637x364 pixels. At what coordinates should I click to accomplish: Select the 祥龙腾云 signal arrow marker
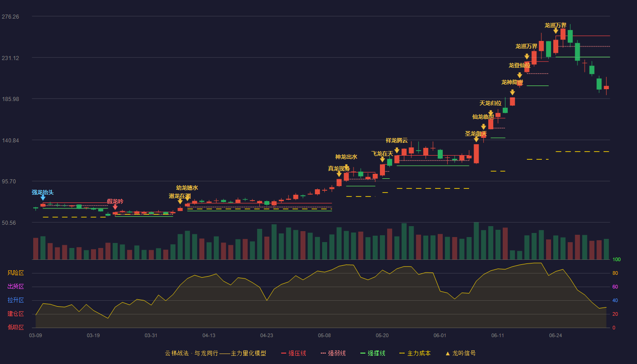397,151
